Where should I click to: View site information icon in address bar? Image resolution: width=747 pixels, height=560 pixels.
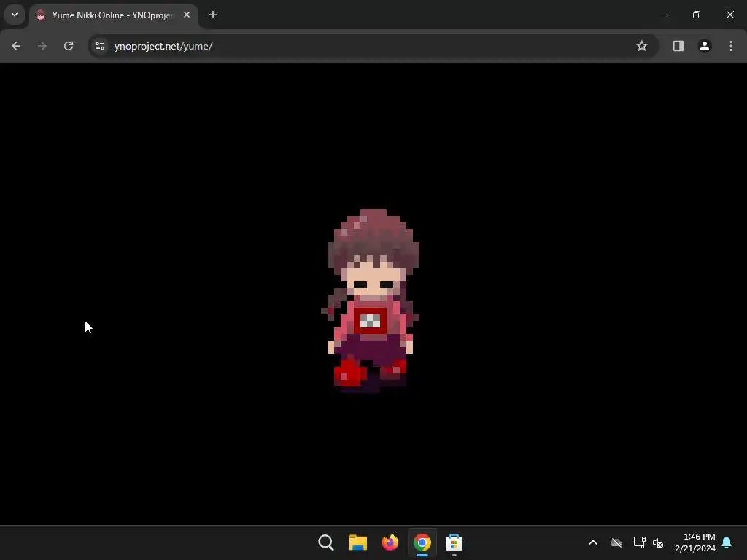100,46
